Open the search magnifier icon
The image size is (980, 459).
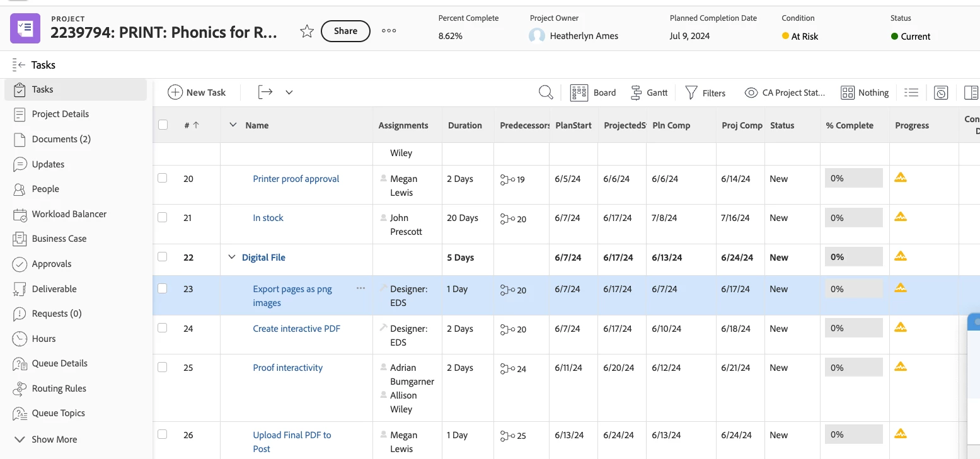click(546, 93)
